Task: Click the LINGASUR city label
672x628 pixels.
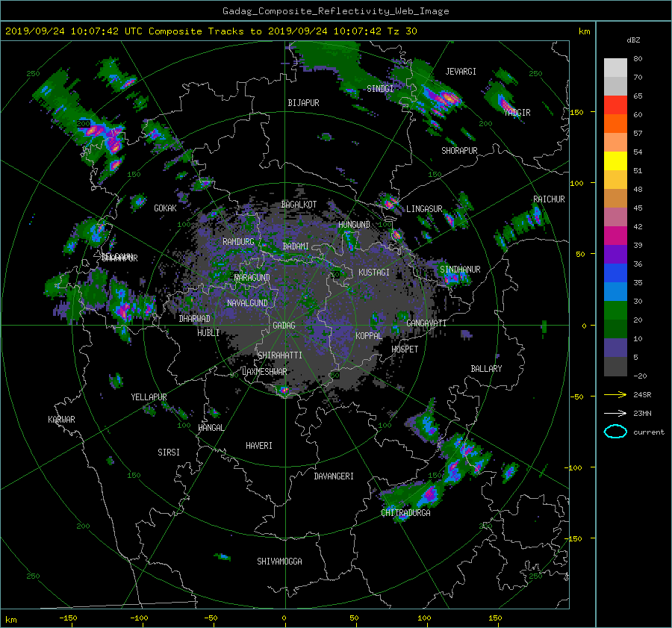Action: [424, 209]
